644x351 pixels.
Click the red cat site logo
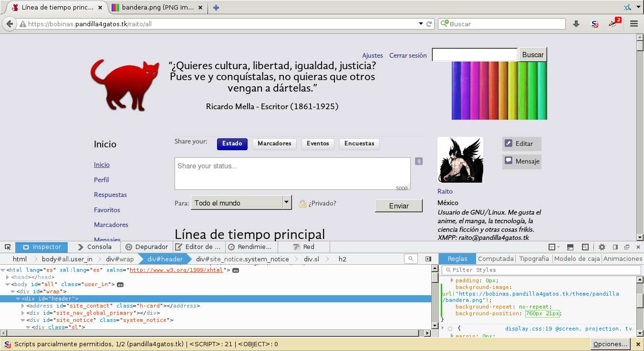point(125,85)
